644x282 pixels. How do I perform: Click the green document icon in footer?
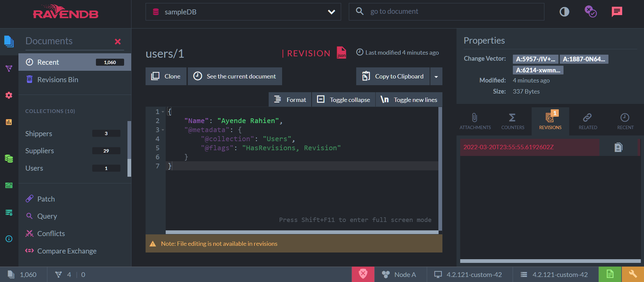pos(610,274)
